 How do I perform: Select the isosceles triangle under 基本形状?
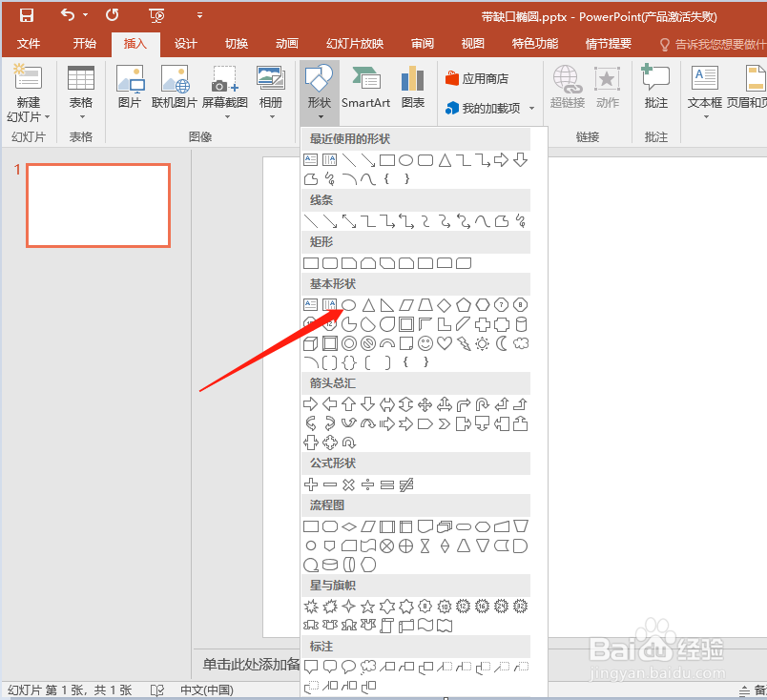(368, 305)
